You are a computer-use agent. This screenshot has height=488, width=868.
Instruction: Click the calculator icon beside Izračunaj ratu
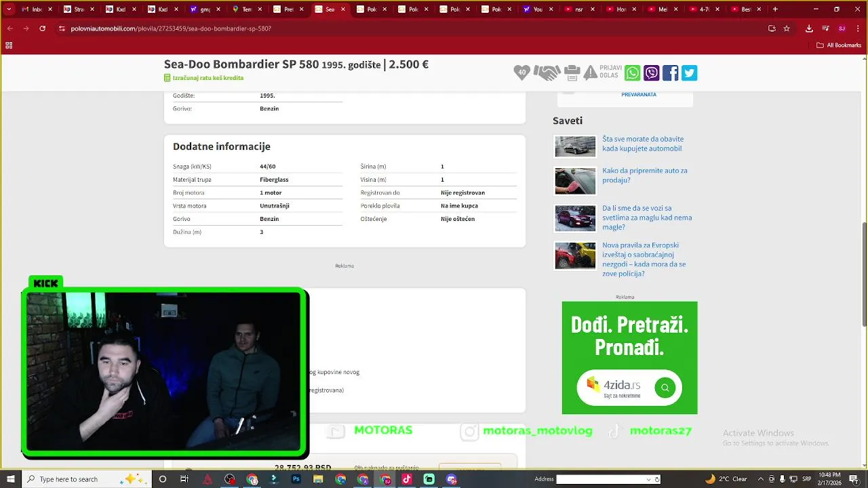167,78
